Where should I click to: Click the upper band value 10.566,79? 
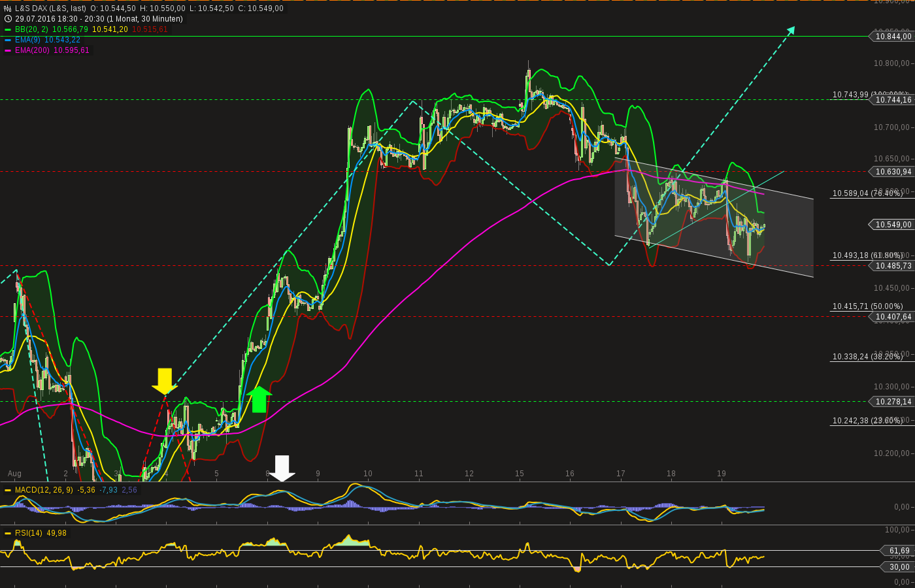coord(70,29)
